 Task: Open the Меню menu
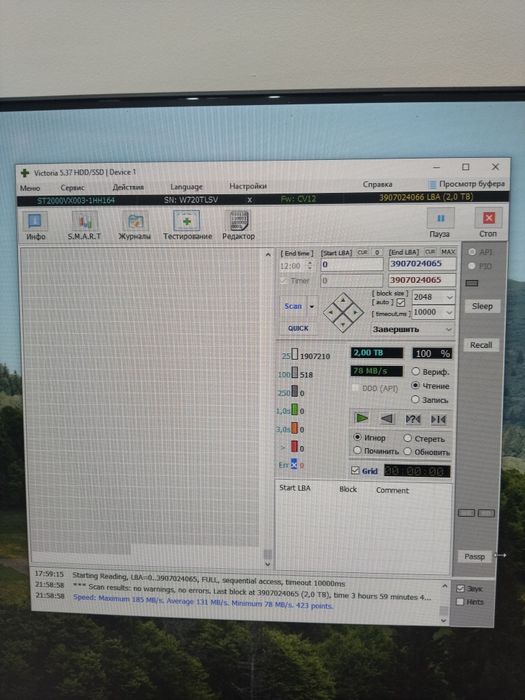(30, 188)
